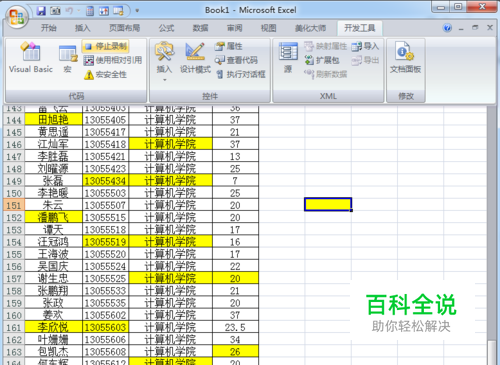Switch to the 数据 tab
Screen dimensions: 500x365
(x=200, y=28)
